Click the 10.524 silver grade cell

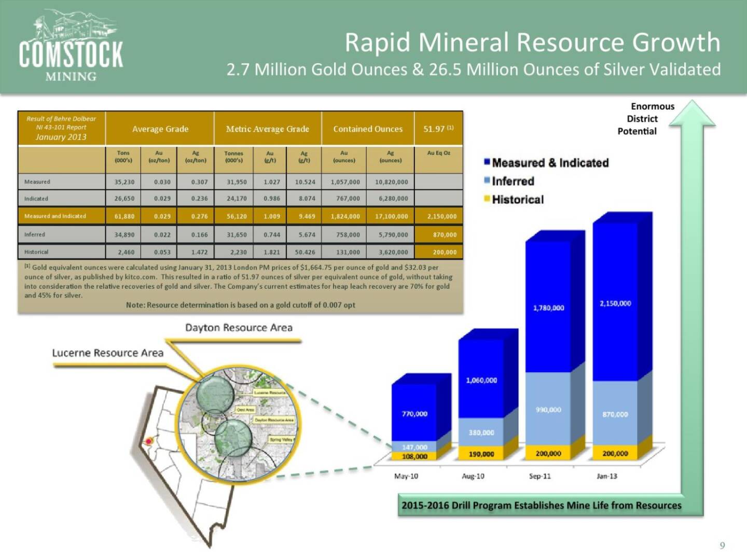click(305, 182)
